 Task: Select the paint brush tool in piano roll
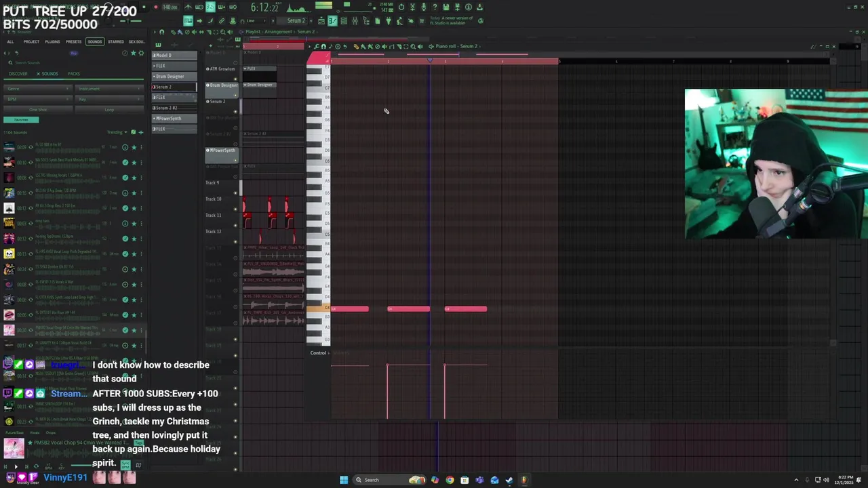(363, 47)
